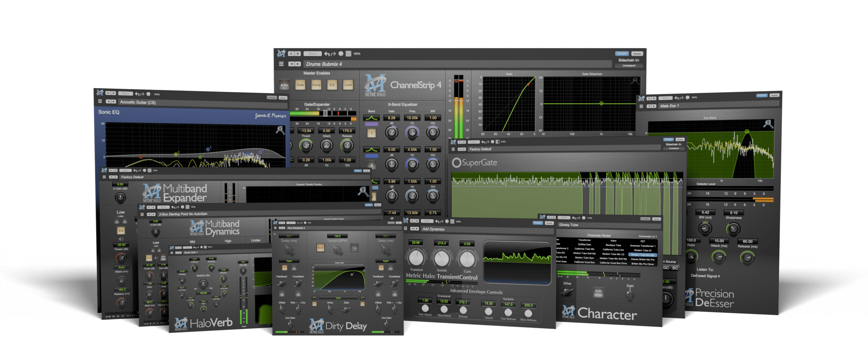868x357 pixels.
Task: Toggle the Sync button in Dirty Delay
Action: [320, 248]
